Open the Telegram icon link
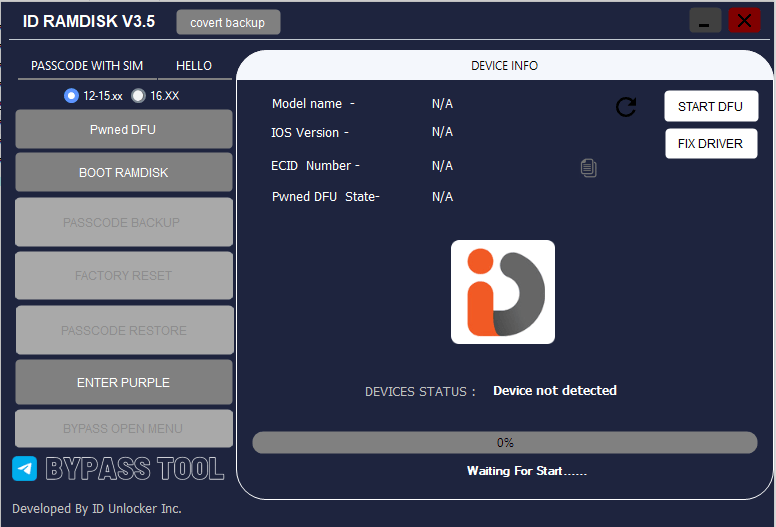776x527 pixels. coord(25,468)
